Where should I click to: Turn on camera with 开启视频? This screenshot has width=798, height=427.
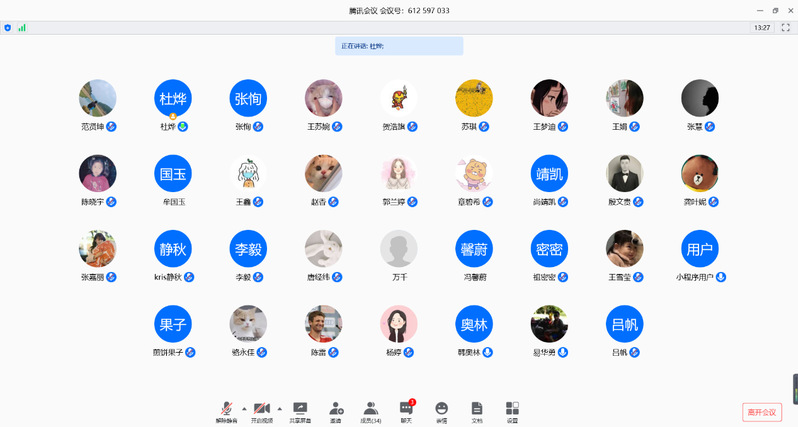262,409
